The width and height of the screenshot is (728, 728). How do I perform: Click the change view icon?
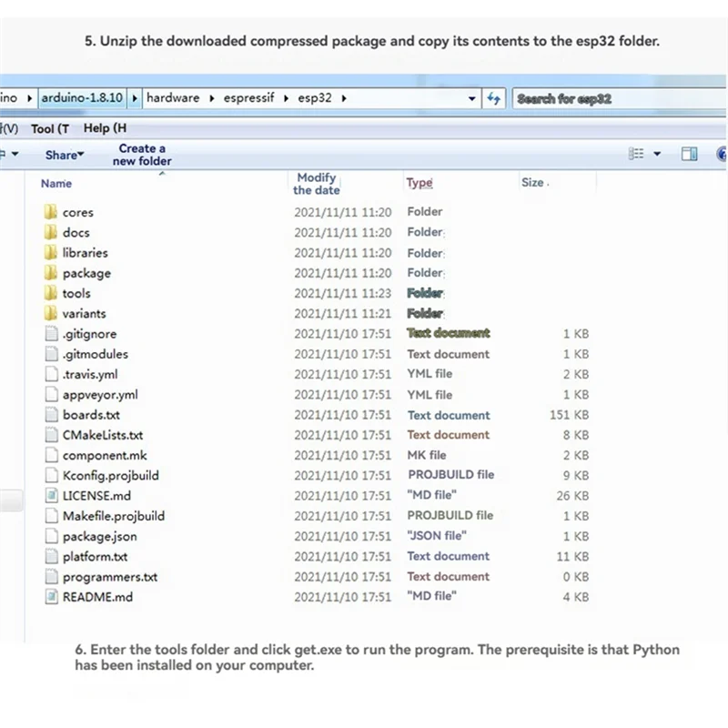[637, 155]
